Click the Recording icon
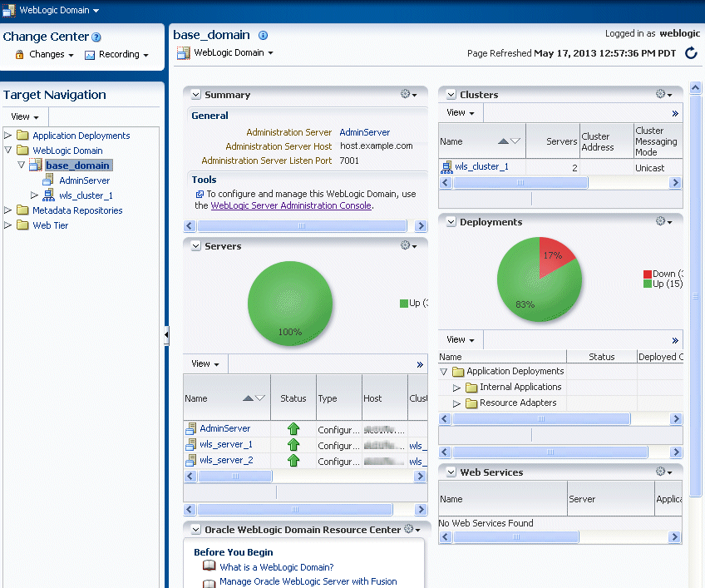Image resolution: width=705 pixels, height=588 pixels. pyautogui.click(x=90, y=55)
